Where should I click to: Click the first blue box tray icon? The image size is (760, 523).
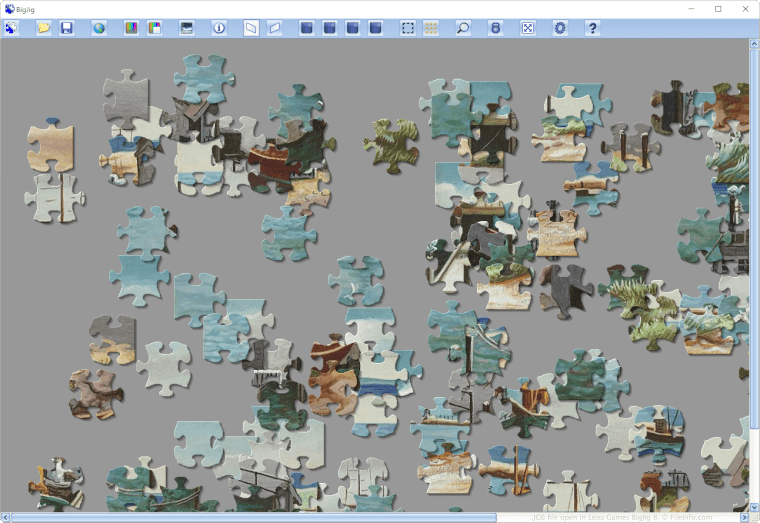[307, 28]
